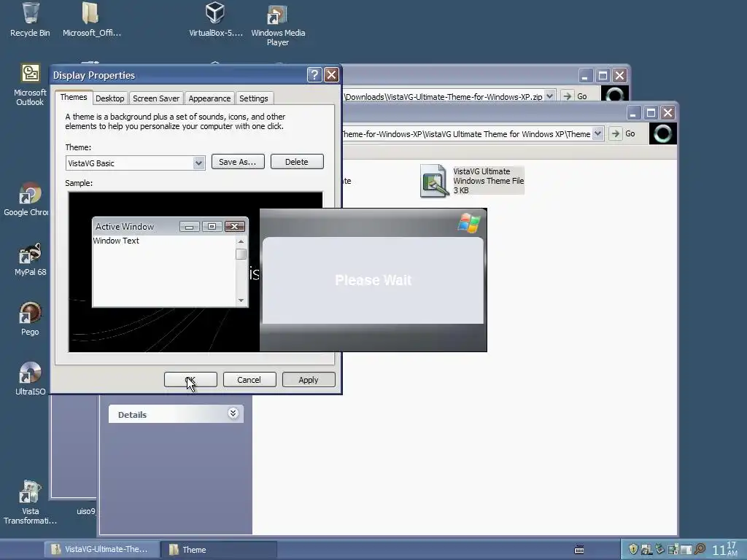The width and height of the screenshot is (747, 560).
Task: Select the UltraISO desktop shortcut
Action: point(30,379)
